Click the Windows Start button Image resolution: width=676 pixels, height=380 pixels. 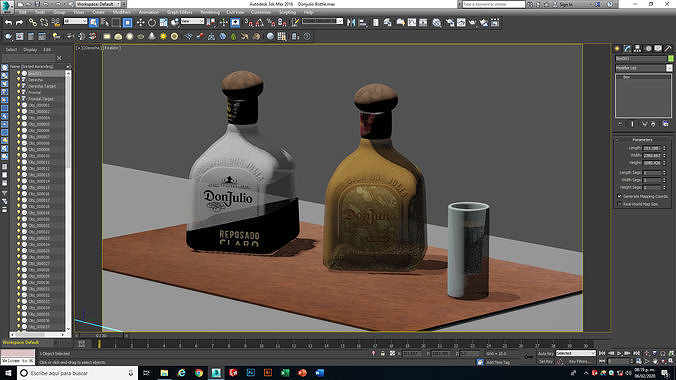(x=8, y=373)
